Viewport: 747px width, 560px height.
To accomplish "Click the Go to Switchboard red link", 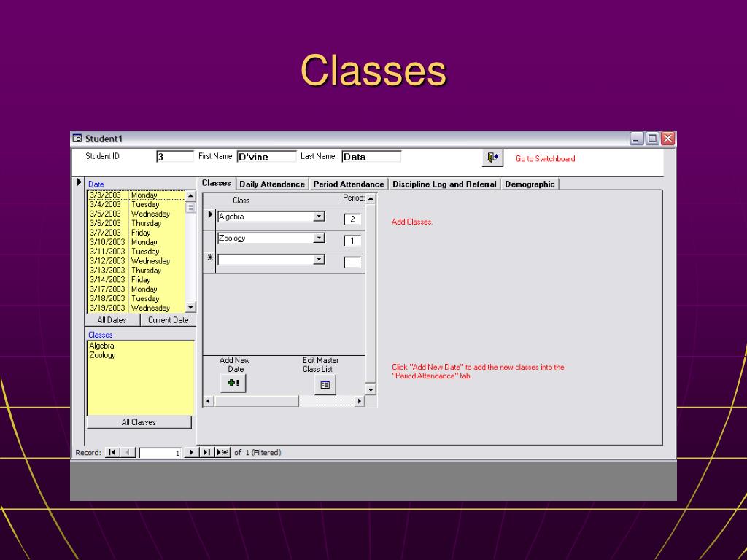I will pyautogui.click(x=546, y=158).
